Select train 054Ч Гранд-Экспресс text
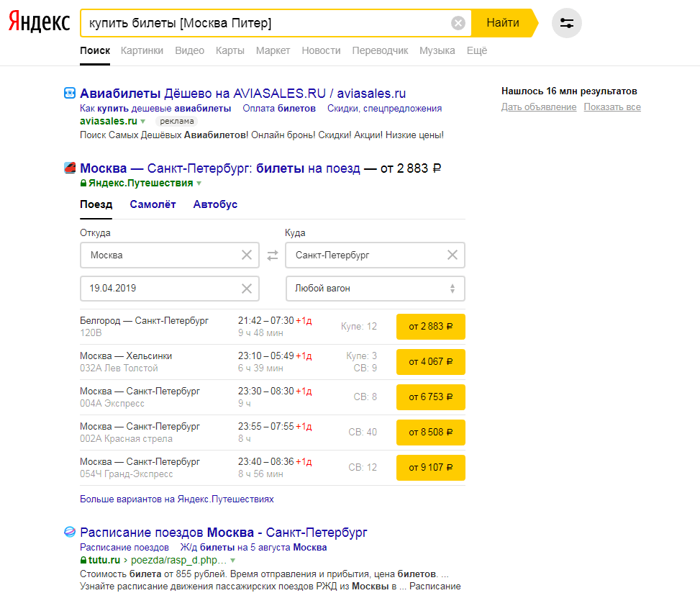The width and height of the screenshot is (700, 593). (x=127, y=474)
